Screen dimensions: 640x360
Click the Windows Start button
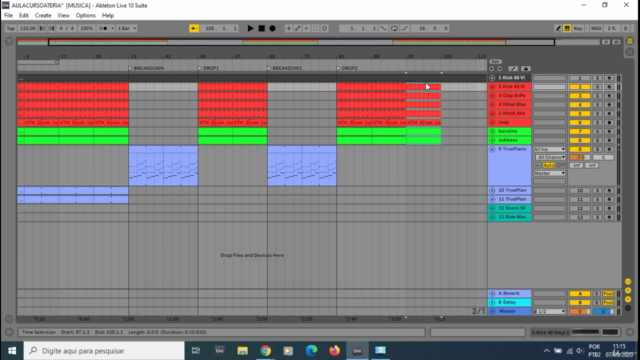[x=11, y=351]
